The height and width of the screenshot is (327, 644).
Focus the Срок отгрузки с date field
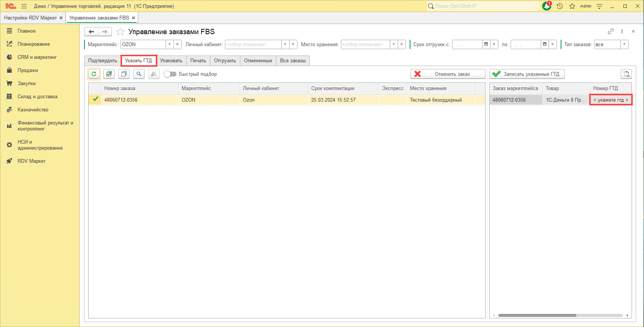click(x=467, y=44)
